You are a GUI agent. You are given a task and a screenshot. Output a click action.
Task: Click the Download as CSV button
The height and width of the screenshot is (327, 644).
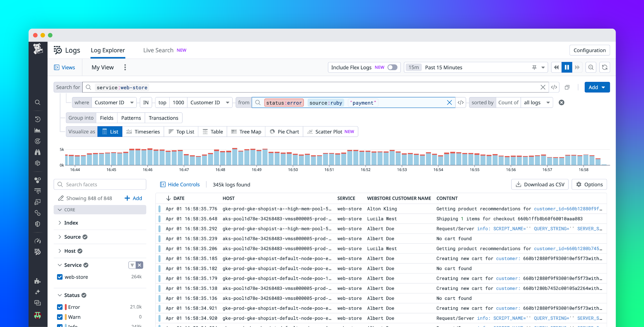tap(540, 184)
